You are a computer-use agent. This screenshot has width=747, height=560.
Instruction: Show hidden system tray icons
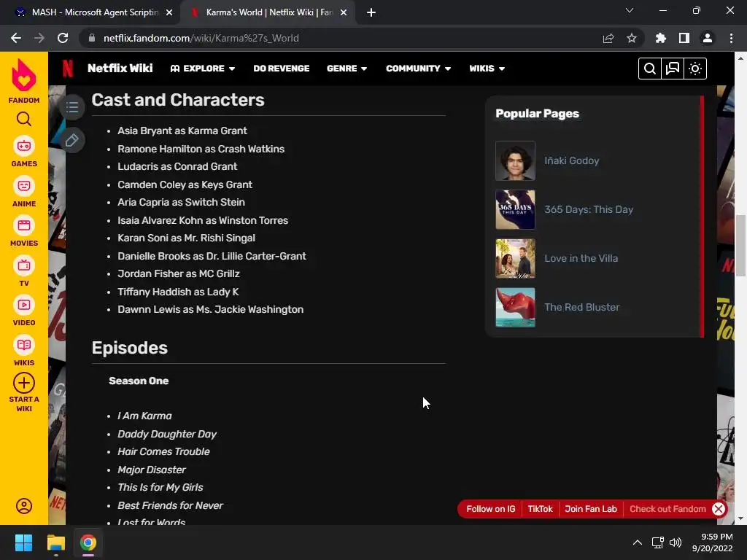coord(637,542)
